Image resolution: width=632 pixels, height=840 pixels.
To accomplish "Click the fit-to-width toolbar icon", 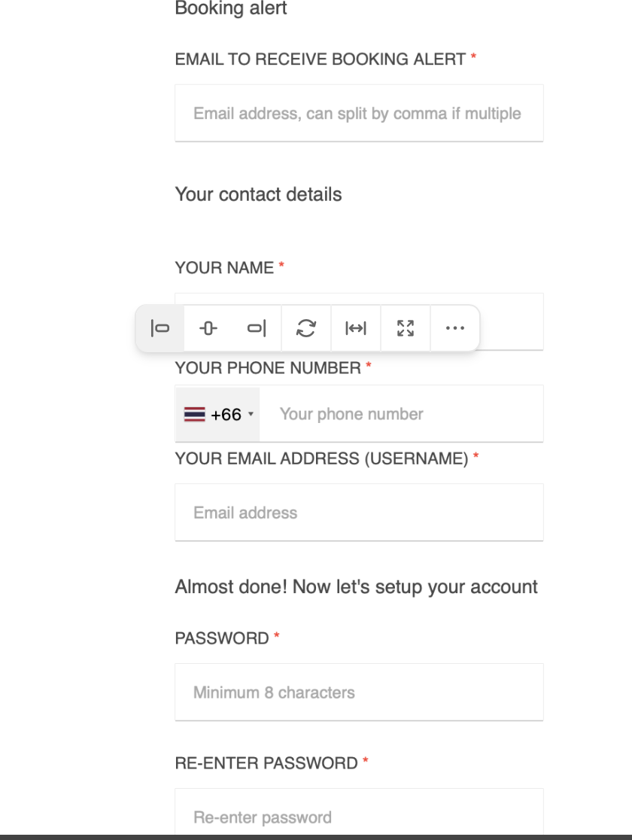I will (356, 328).
